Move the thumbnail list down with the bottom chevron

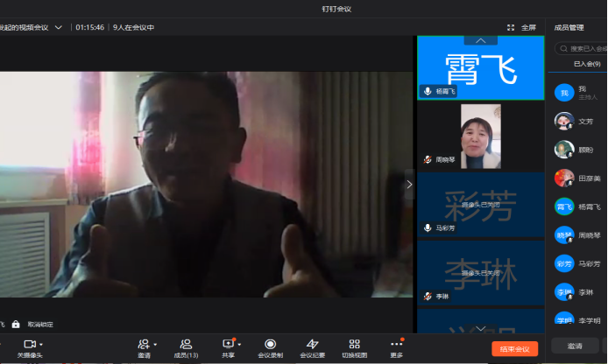(480, 328)
